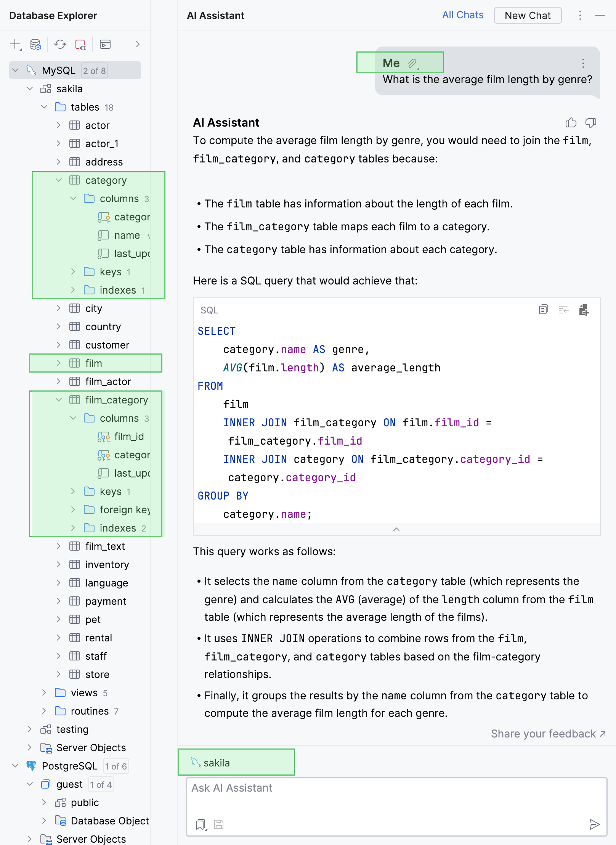Select the rental table

click(99, 638)
